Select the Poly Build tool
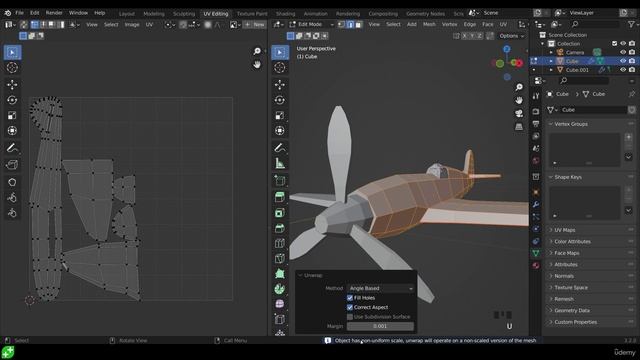 click(280, 274)
